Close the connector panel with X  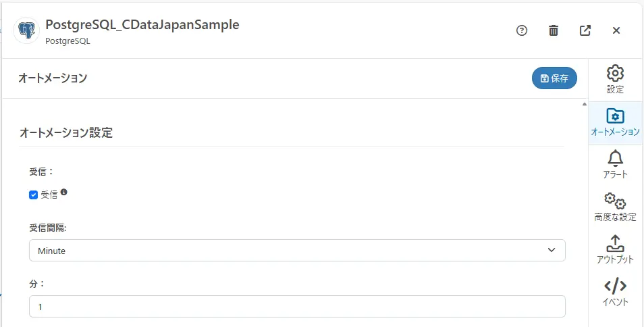(x=616, y=30)
